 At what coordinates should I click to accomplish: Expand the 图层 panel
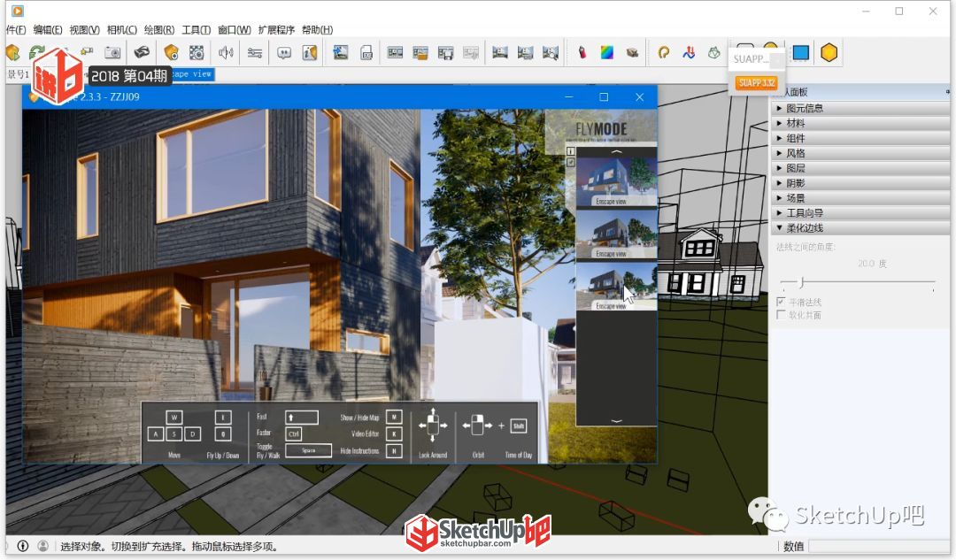click(x=860, y=168)
